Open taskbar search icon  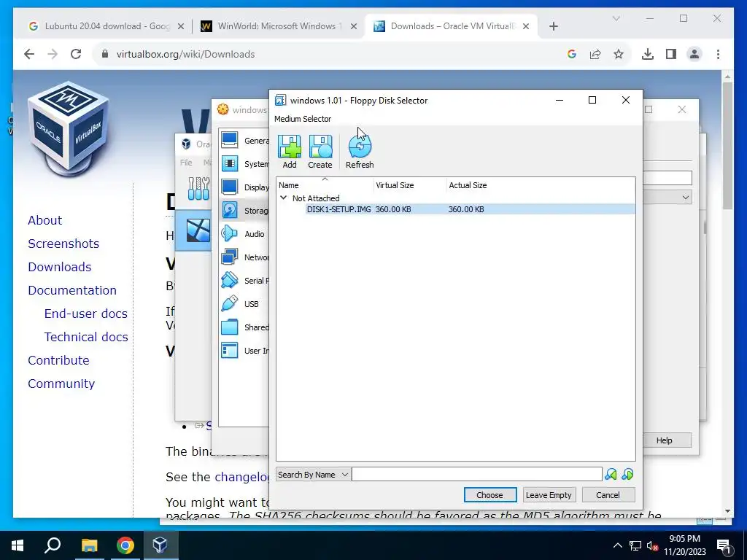53,545
